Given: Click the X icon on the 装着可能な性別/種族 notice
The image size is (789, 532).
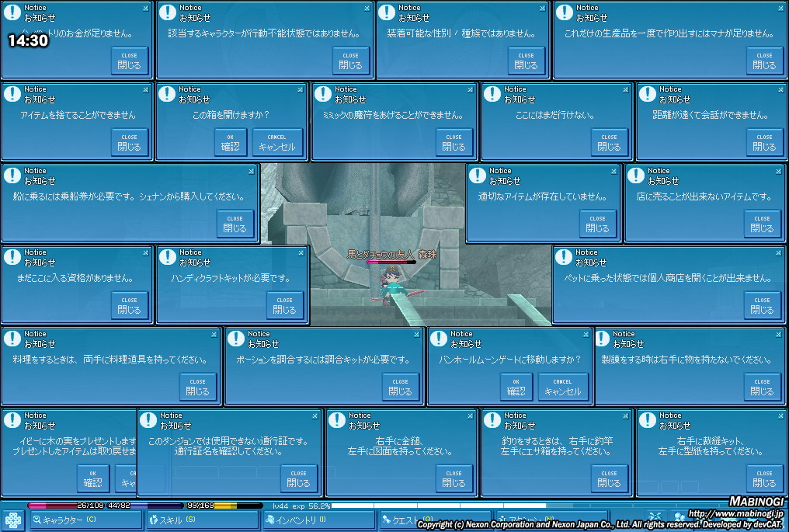Looking at the screenshot, I should [542, 8].
